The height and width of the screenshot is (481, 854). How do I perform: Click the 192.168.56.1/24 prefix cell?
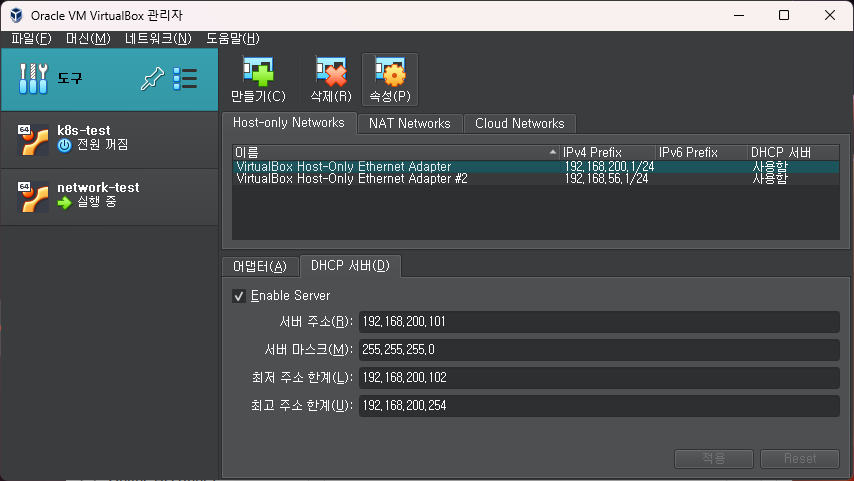point(606,179)
